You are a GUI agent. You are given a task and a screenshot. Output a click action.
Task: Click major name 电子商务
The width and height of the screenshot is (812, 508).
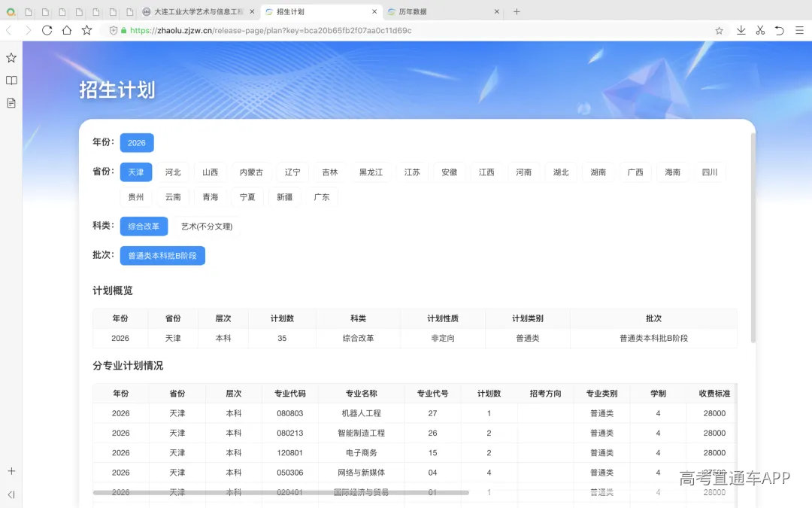[x=362, y=452]
